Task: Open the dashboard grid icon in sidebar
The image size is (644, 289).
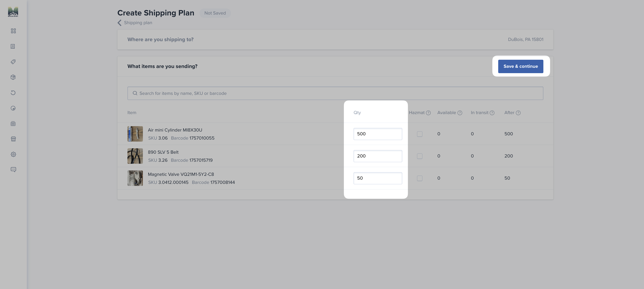Action: click(x=13, y=31)
